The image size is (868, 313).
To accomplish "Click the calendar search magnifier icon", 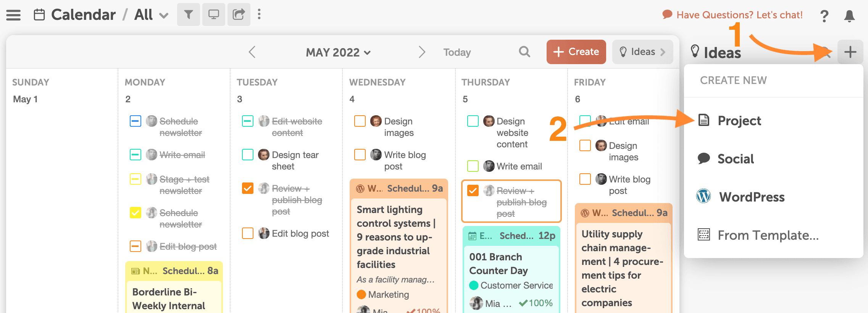I will click(524, 52).
